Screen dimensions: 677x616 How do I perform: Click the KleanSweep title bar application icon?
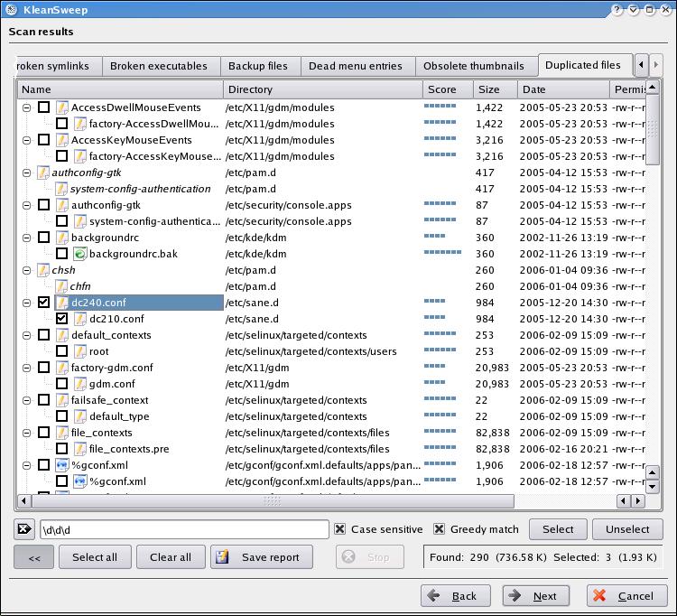(x=11, y=9)
